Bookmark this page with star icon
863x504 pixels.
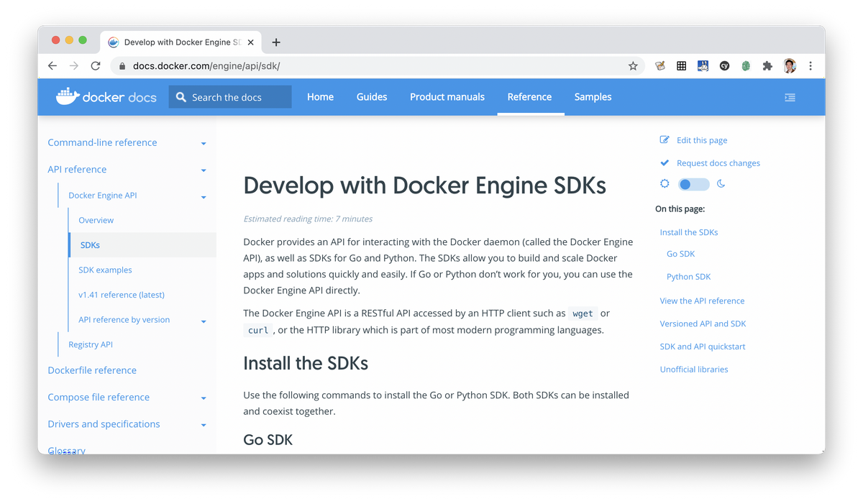coord(633,66)
